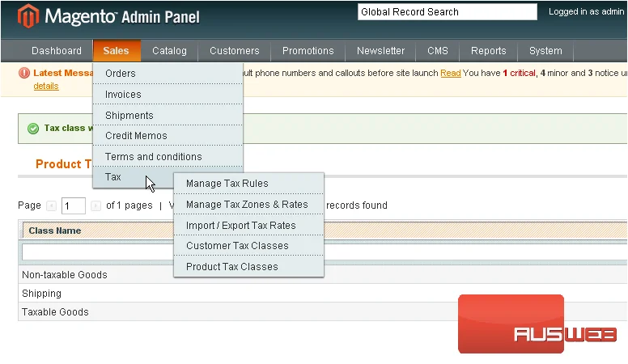Choose Customer Tax Classes
The height and width of the screenshot is (364, 628).
(248, 246)
